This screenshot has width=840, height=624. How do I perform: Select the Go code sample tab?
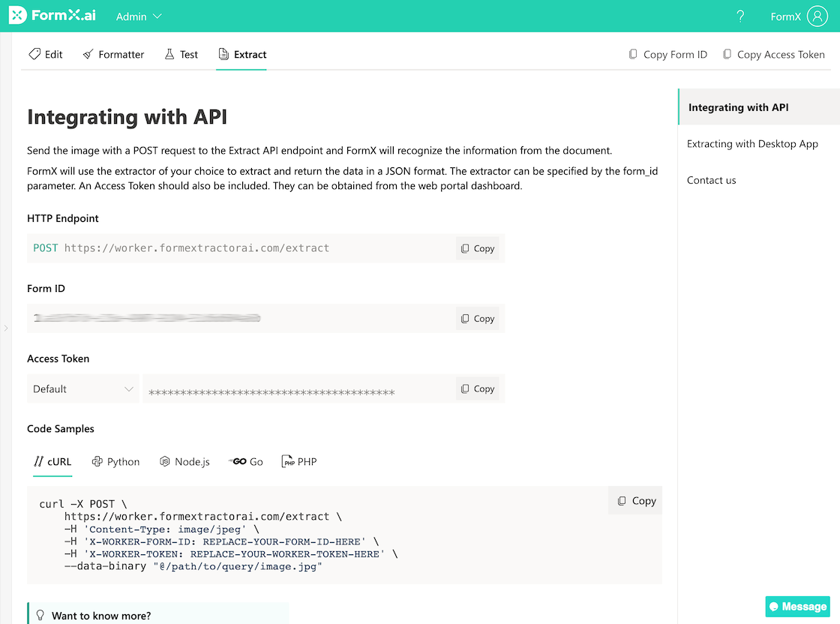[x=246, y=462]
